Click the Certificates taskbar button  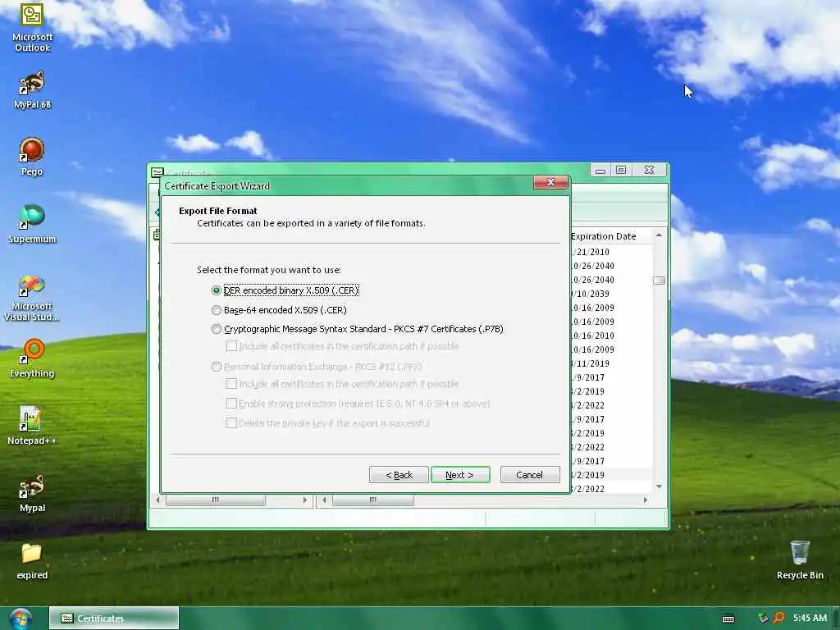114,619
